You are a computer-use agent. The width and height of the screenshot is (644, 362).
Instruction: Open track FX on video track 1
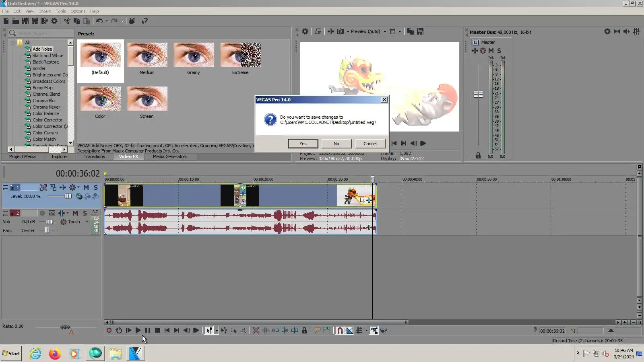coord(63,187)
